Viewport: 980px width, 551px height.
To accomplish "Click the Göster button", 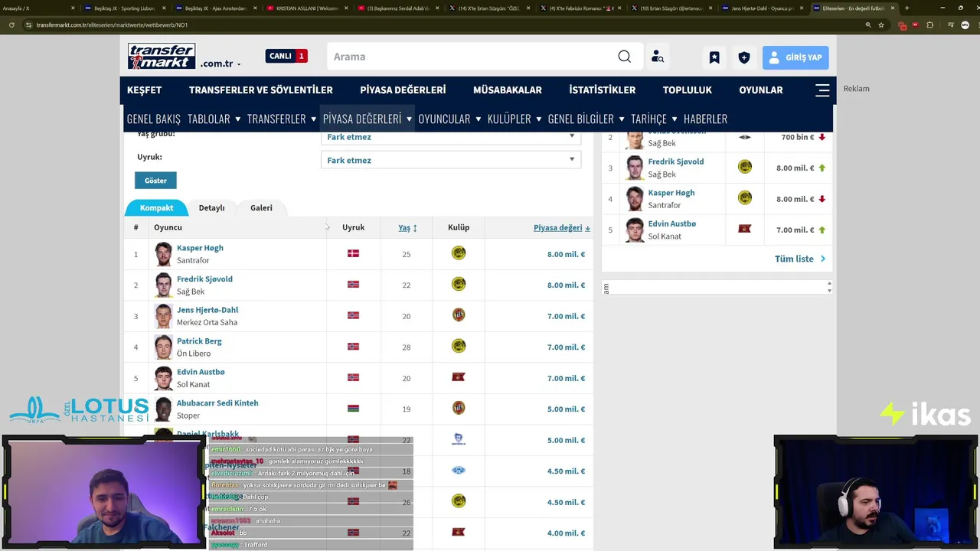I will click(x=155, y=181).
